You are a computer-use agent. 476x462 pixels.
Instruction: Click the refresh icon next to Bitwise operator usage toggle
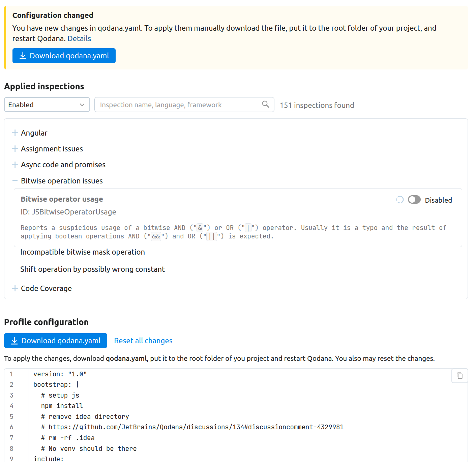(x=400, y=200)
